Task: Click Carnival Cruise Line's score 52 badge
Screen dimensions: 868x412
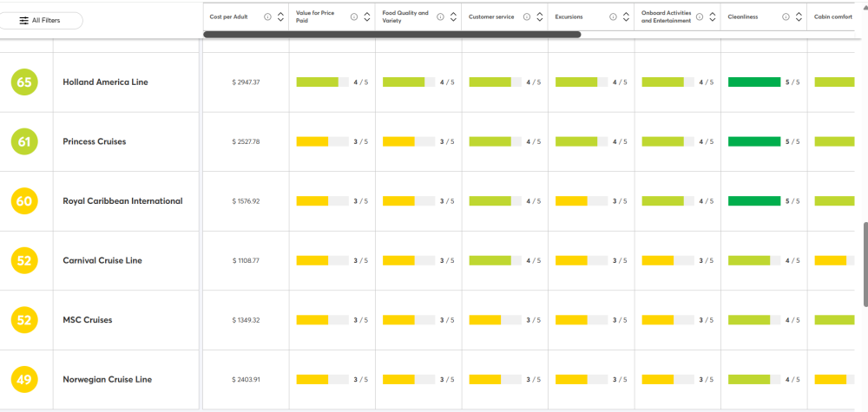Action: (24, 260)
